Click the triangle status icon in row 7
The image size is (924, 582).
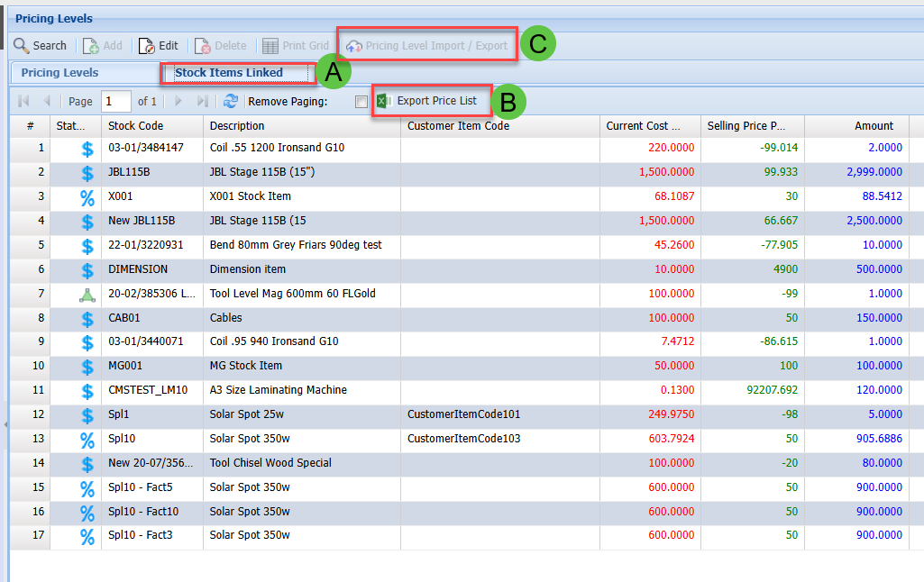pos(87,294)
